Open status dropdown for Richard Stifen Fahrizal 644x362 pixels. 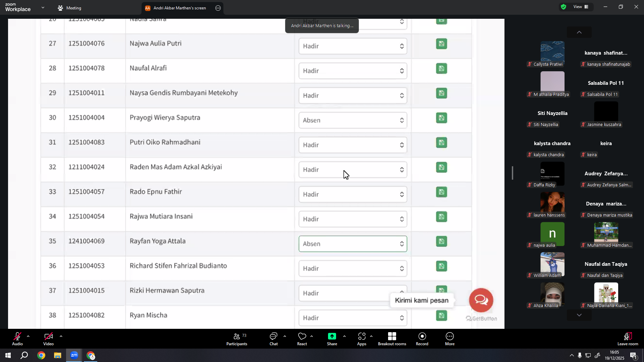pos(353,268)
